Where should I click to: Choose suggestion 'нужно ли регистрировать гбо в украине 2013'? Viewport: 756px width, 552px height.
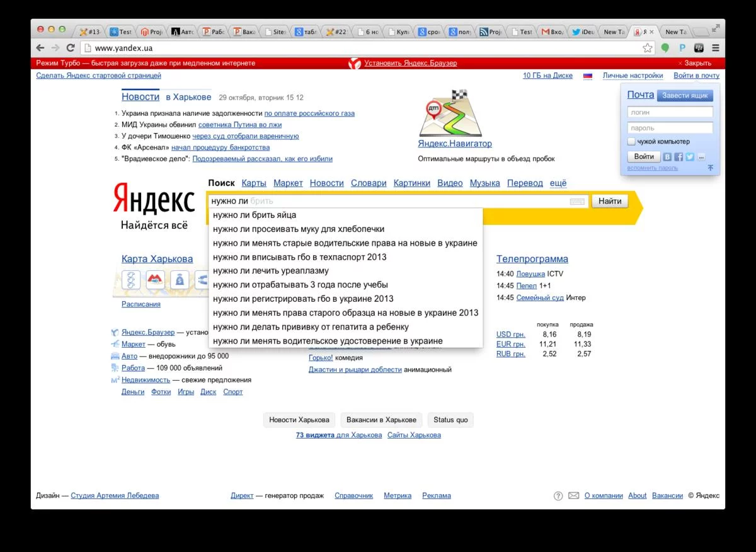(x=345, y=299)
